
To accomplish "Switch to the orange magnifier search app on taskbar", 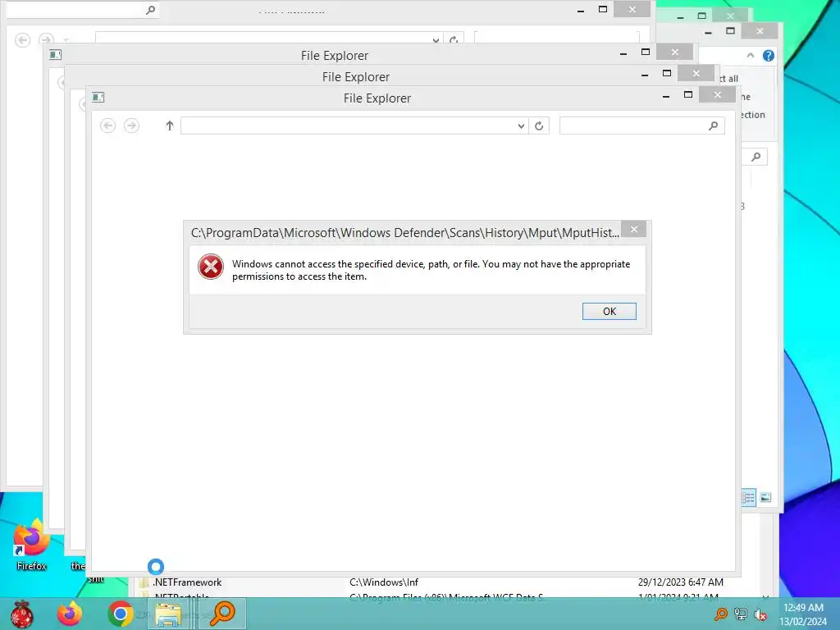I will pyautogui.click(x=221, y=614).
